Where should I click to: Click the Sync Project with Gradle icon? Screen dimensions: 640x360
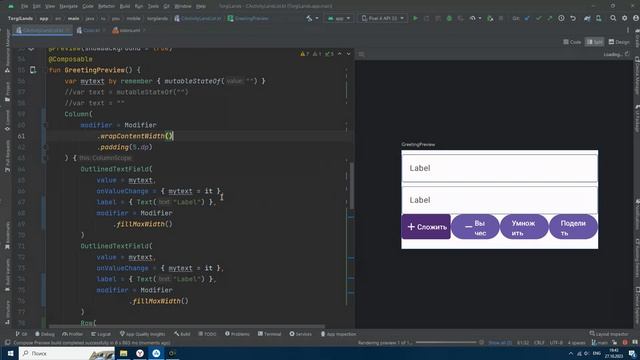587,18
